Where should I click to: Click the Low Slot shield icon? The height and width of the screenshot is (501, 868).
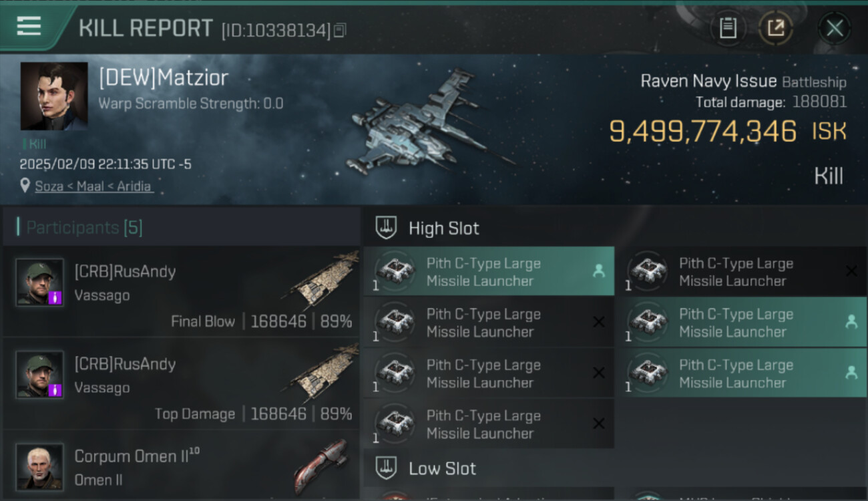tap(386, 468)
